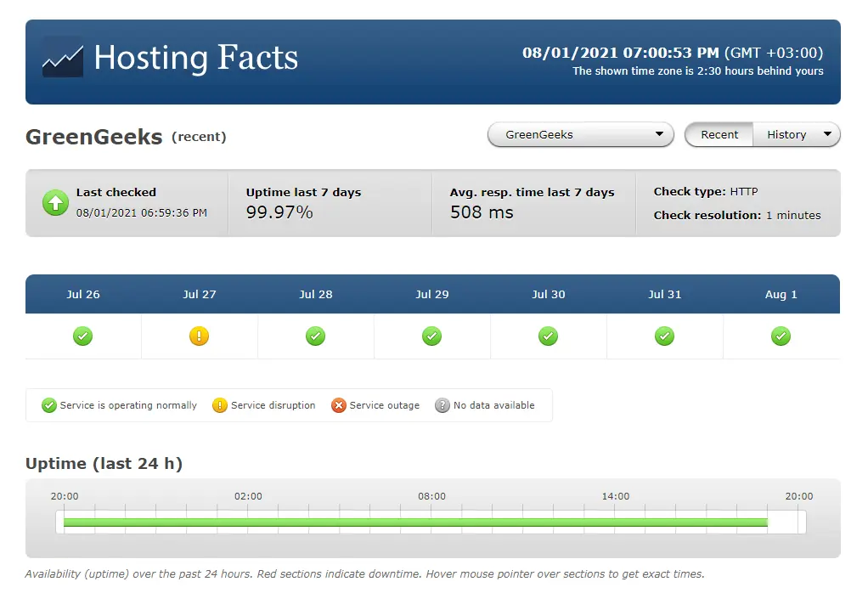Expand the History dropdown
Viewport: 868px width, 593px height.
797,134
